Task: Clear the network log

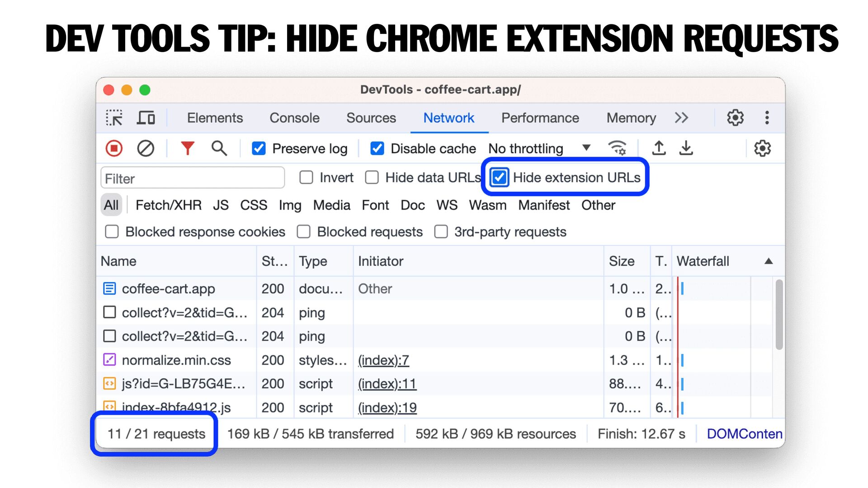Action: pyautogui.click(x=146, y=148)
